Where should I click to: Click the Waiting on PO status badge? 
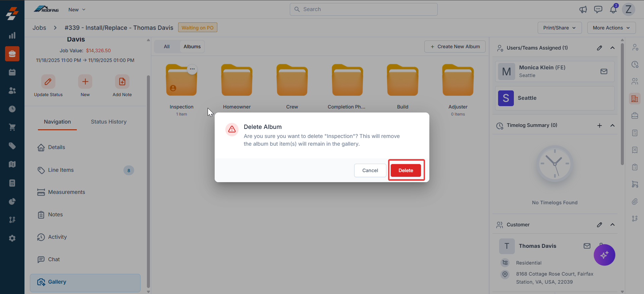coord(198,27)
